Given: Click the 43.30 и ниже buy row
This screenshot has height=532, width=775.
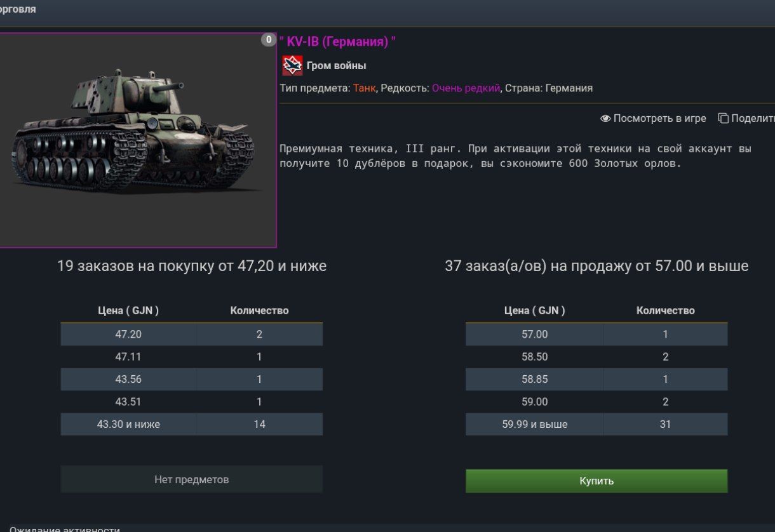Looking at the screenshot, I should tap(191, 424).
